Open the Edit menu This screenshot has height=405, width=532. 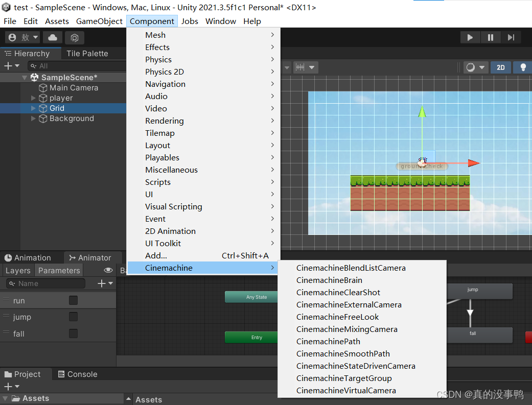pos(31,21)
